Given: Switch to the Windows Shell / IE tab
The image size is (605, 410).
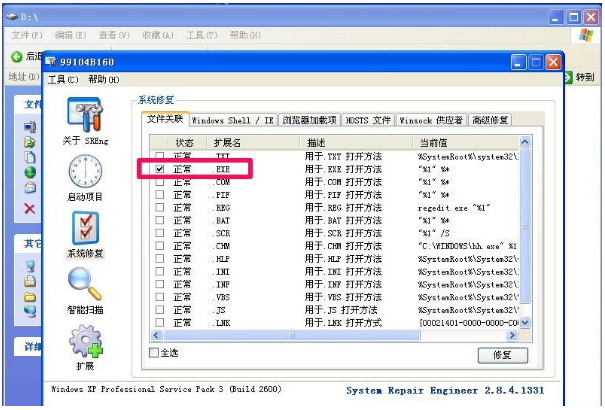Looking at the screenshot, I should coord(232,120).
